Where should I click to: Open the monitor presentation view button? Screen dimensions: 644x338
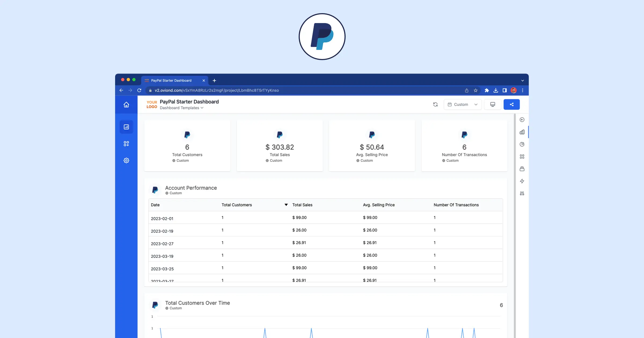[x=493, y=105]
